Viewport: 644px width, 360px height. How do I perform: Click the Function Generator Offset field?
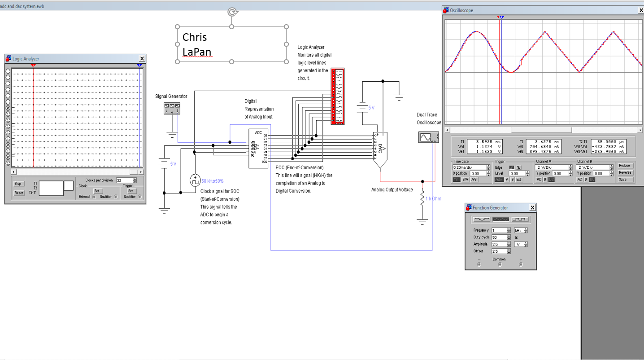499,251
